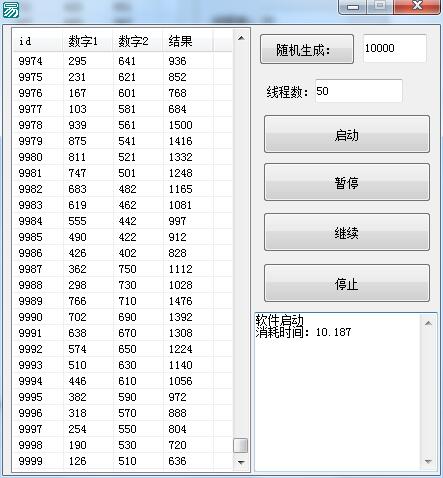443x478 pixels.
Task: Click the 停止 button
Action: 347,283
